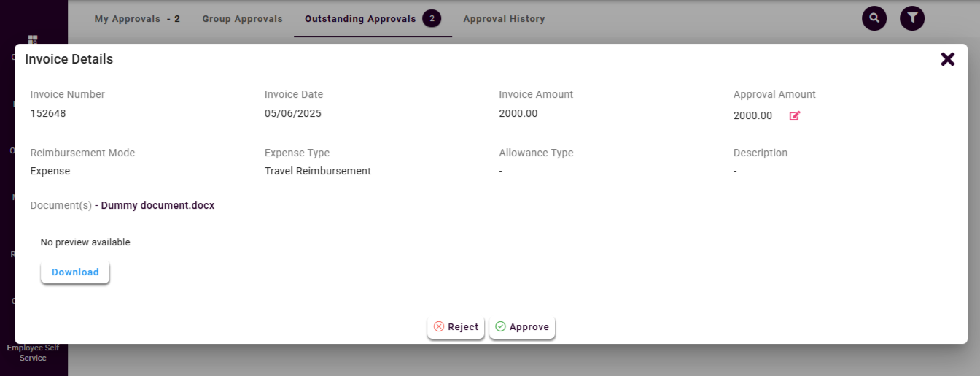Close the Invoice Details dialog
This screenshot has width=980, height=376.
[947, 59]
